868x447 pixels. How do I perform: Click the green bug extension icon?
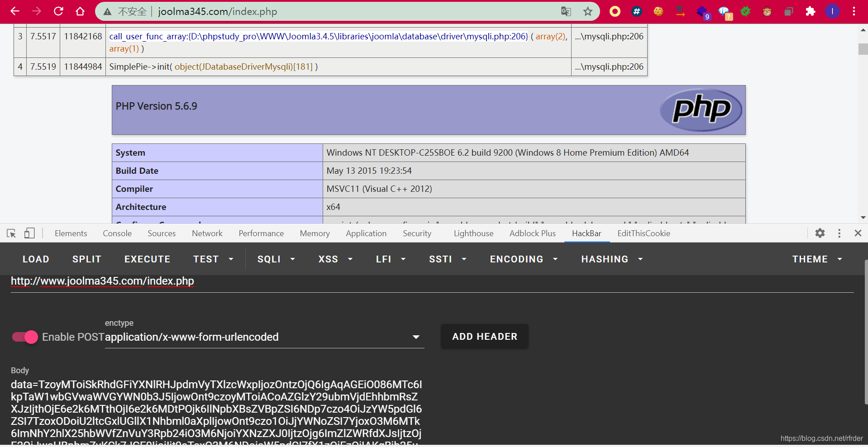point(745,11)
